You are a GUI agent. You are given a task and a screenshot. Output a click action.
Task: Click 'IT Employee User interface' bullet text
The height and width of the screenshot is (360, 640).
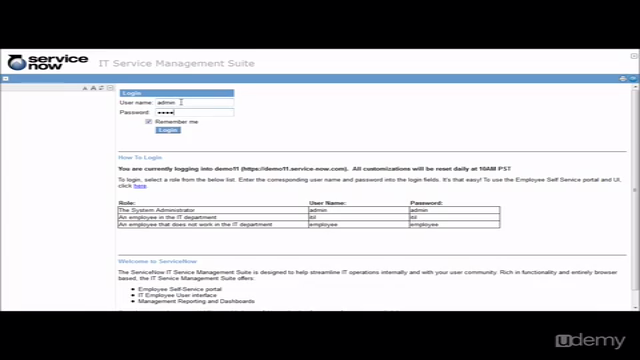tap(177, 295)
